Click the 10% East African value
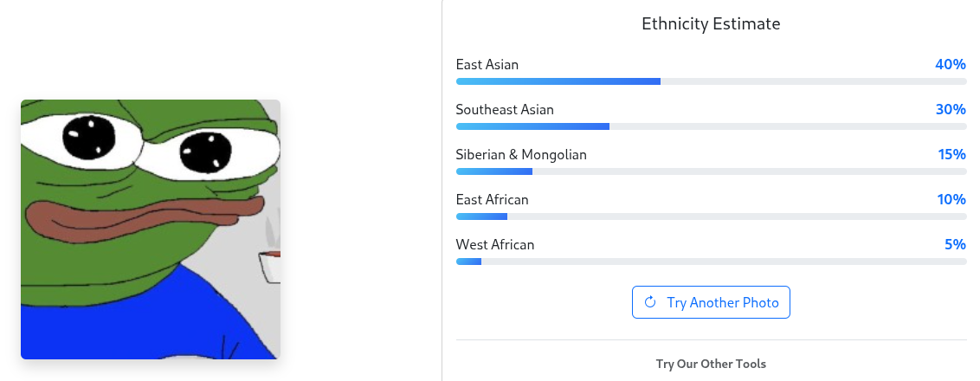 (x=951, y=200)
